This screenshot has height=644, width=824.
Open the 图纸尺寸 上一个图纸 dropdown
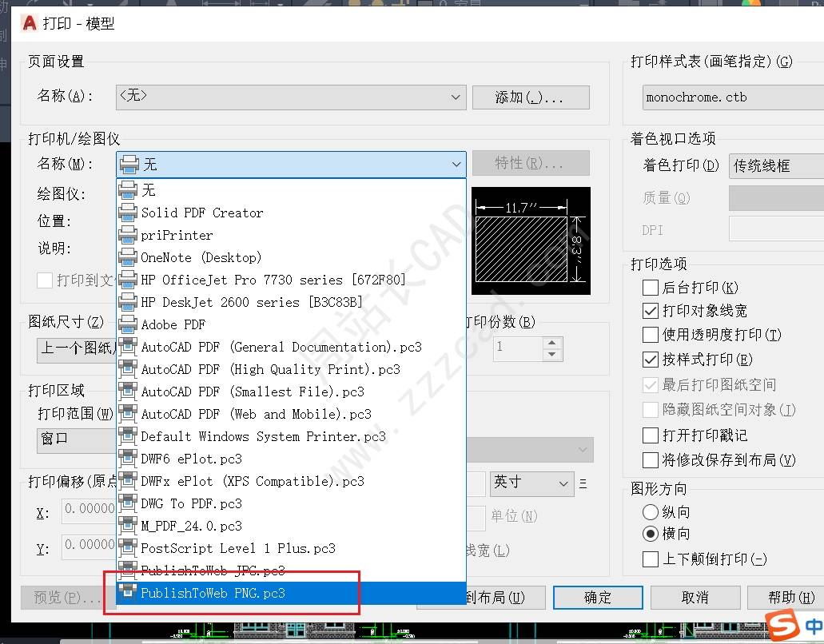coord(77,349)
